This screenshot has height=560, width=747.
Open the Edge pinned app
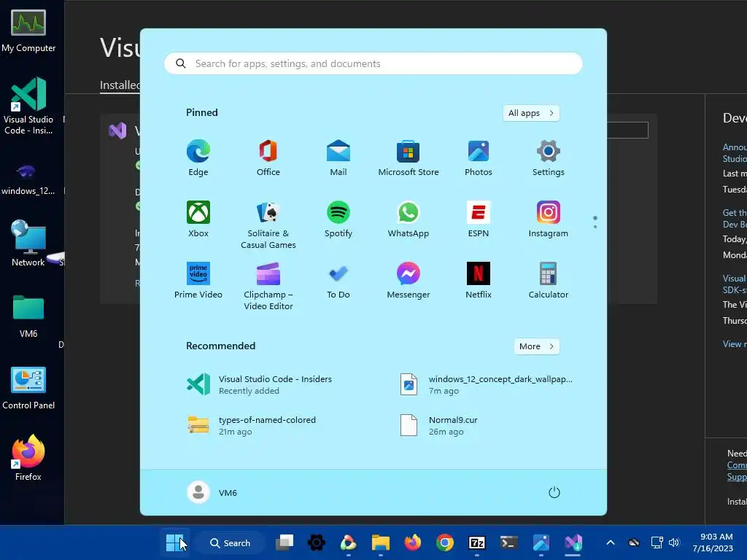pos(198,158)
